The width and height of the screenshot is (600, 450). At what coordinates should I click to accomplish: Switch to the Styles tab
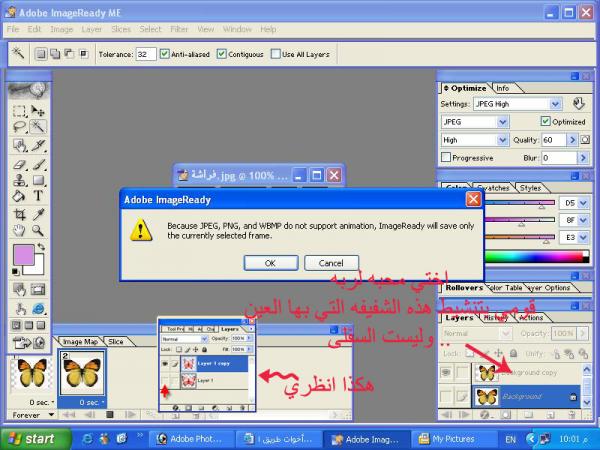pyautogui.click(x=530, y=188)
